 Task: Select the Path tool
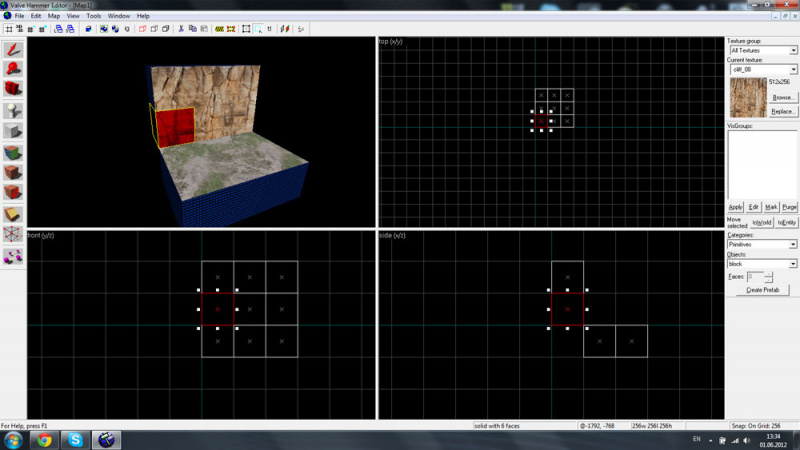point(13,257)
